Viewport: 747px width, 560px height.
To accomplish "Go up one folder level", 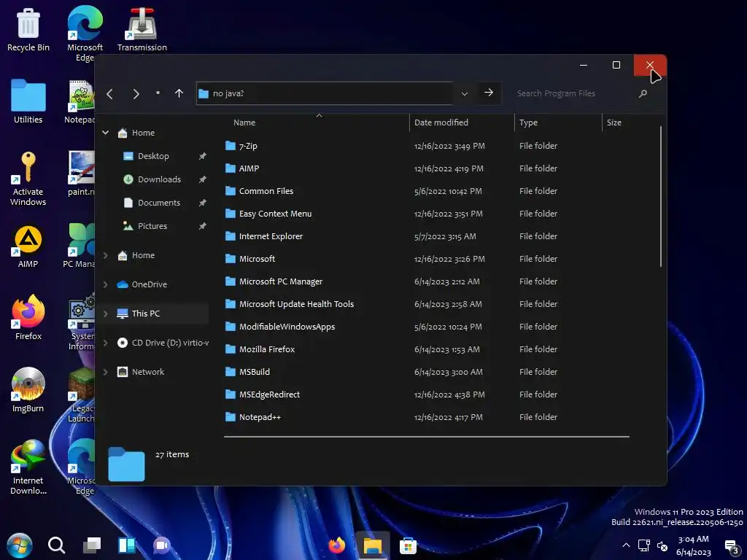I will pyautogui.click(x=179, y=93).
